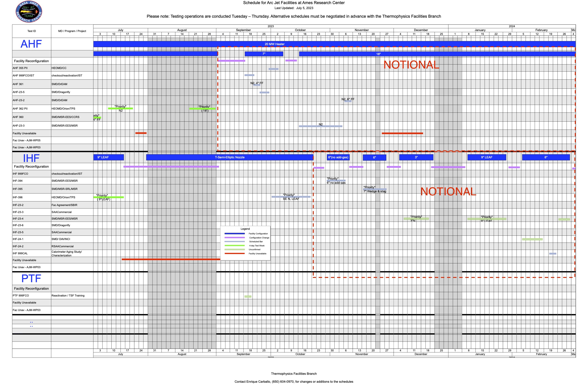This screenshot has width=588, height=392.
Task: Click the AHF facility heading
Action: 31,44
